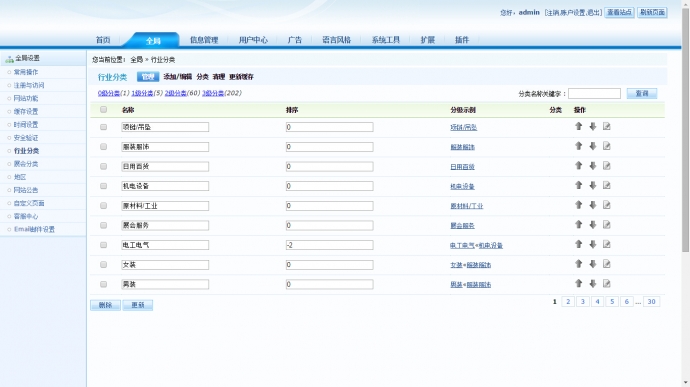Move the 展会服务 row up
This screenshot has height=387, width=690.
[579, 225]
